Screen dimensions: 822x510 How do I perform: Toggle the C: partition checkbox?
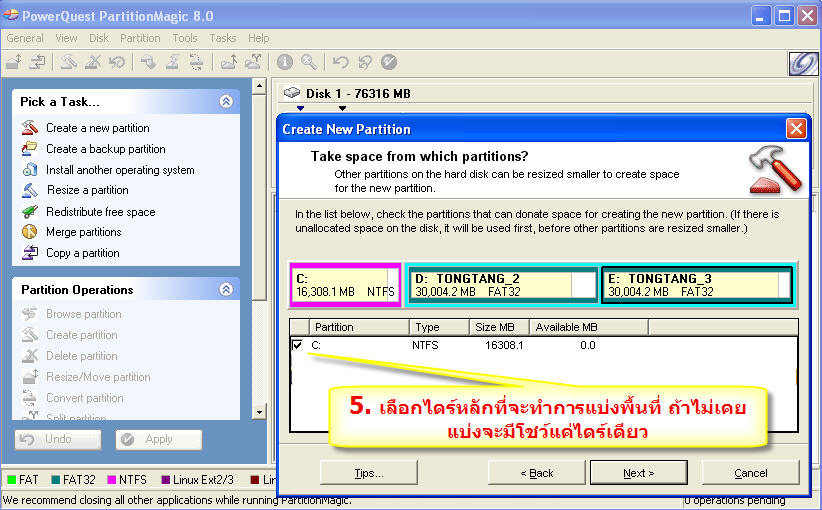tap(297, 344)
